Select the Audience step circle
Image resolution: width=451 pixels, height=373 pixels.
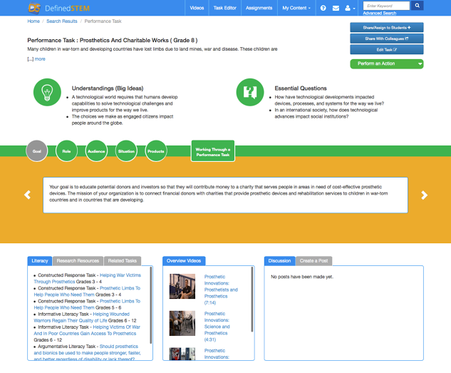[x=96, y=151]
